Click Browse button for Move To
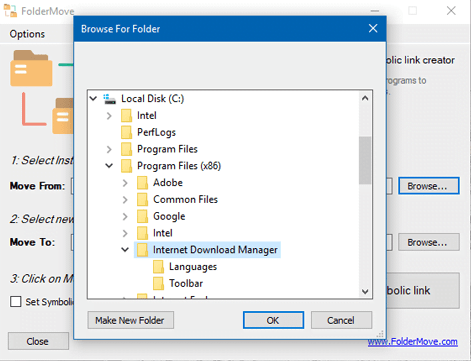The image size is (471, 361). 429,242
